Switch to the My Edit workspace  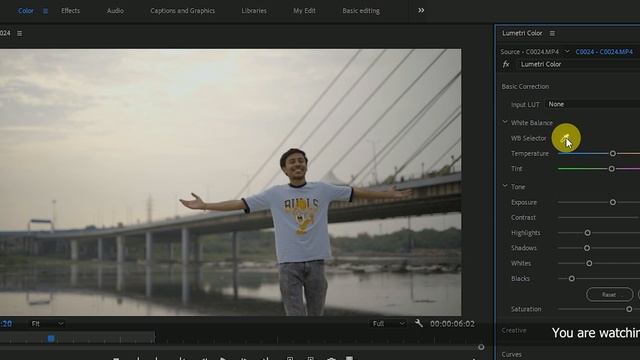[x=304, y=11]
